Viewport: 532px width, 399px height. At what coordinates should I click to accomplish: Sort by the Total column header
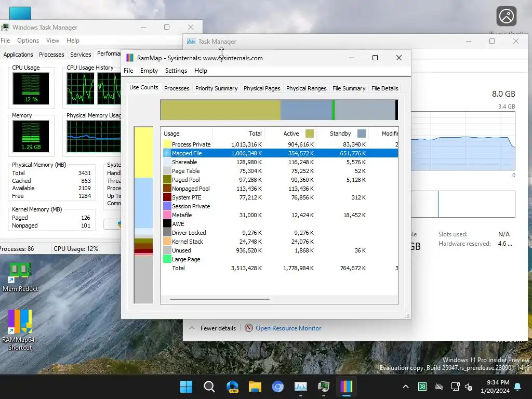click(238, 134)
